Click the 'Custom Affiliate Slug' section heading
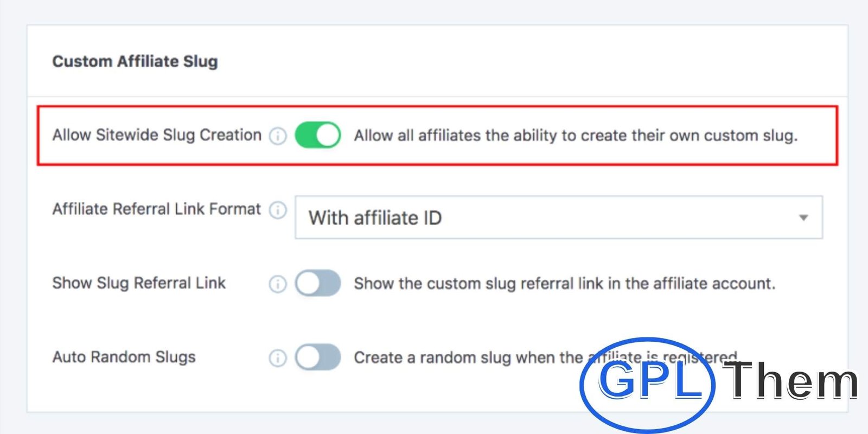This screenshot has height=434, width=868. (135, 61)
